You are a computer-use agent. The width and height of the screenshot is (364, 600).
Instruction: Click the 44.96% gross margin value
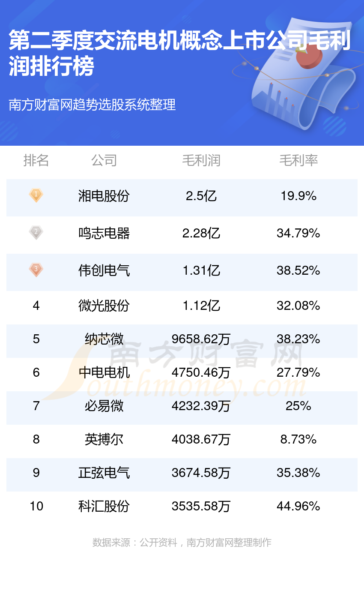tap(298, 506)
